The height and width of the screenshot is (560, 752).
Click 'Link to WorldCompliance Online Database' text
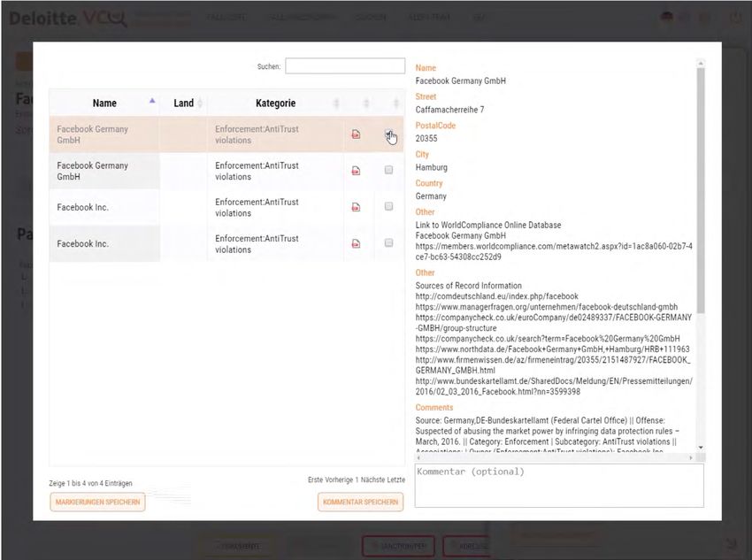click(488, 225)
